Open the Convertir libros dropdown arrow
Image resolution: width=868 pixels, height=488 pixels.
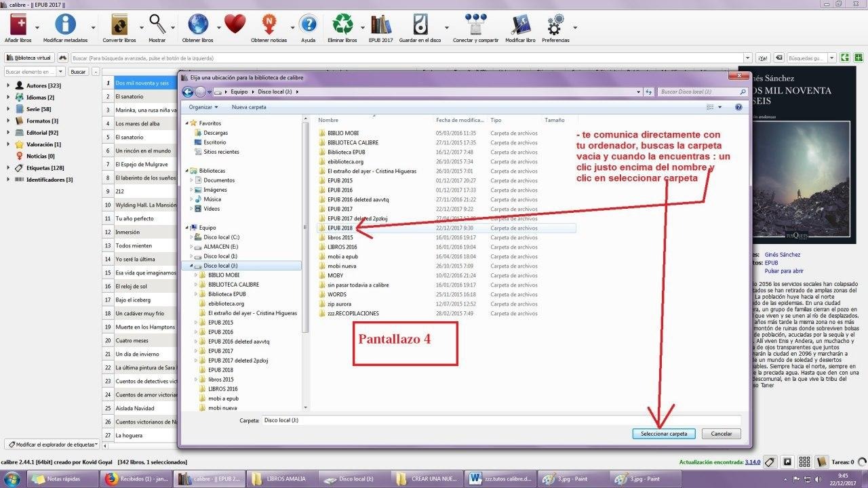(x=142, y=28)
